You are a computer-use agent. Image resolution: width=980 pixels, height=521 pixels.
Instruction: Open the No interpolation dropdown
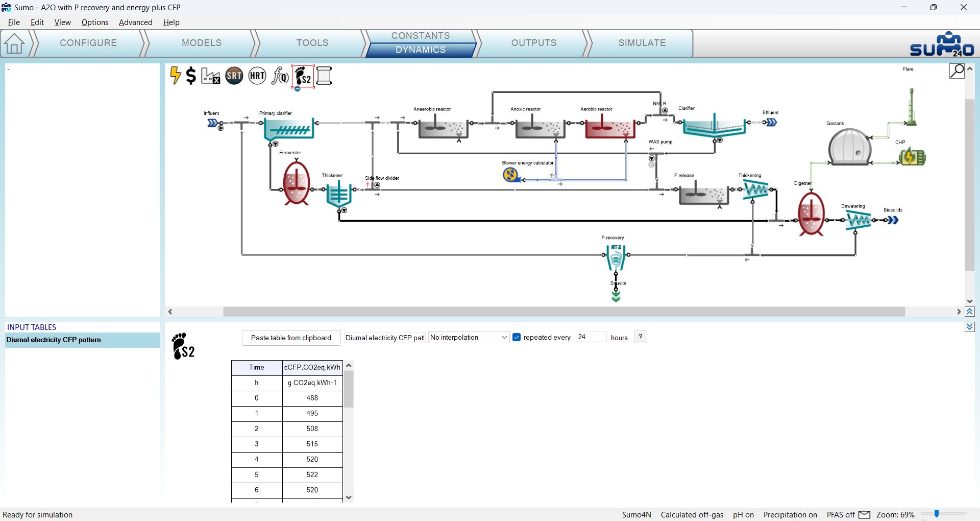(x=469, y=337)
